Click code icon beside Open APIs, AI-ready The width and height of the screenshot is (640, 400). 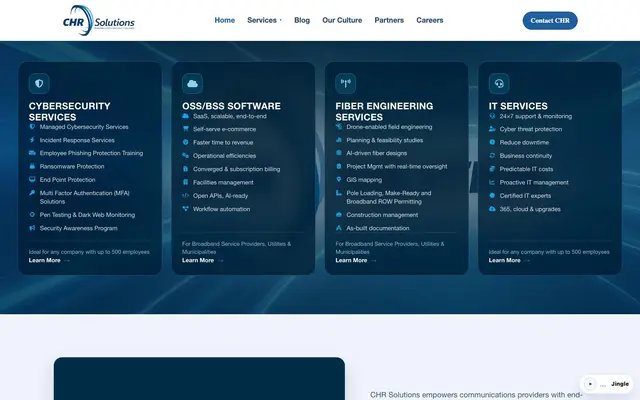[185, 195]
